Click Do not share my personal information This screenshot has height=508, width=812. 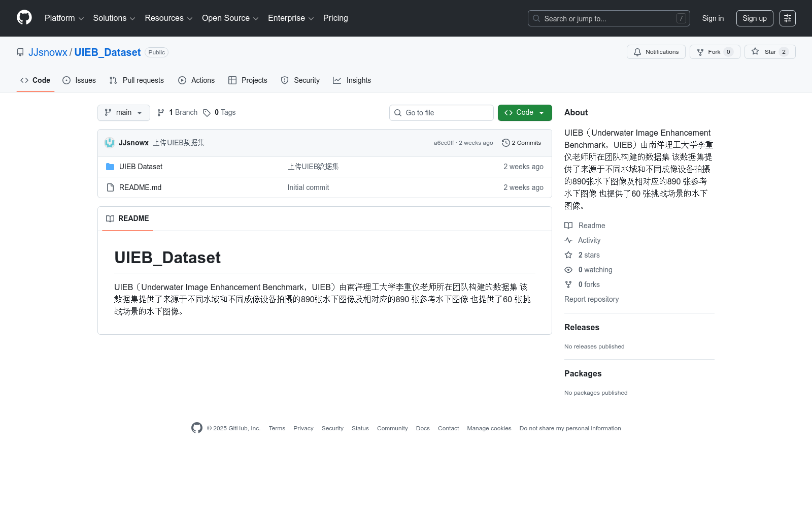(x=570, y=428)
